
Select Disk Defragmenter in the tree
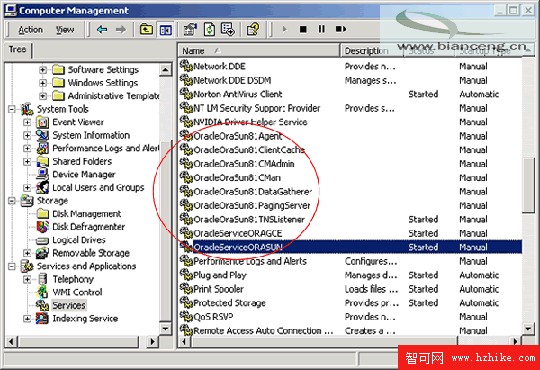(89, 227)
